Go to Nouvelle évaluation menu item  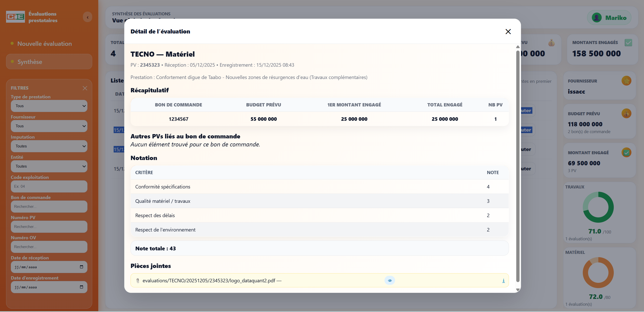(x=45, y=44)
